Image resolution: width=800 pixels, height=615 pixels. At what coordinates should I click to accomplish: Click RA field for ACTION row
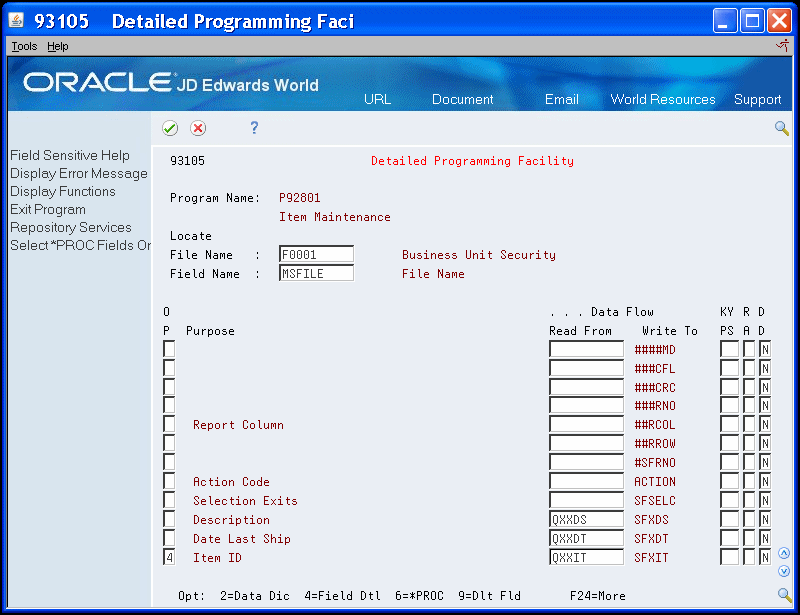point(749,481)
